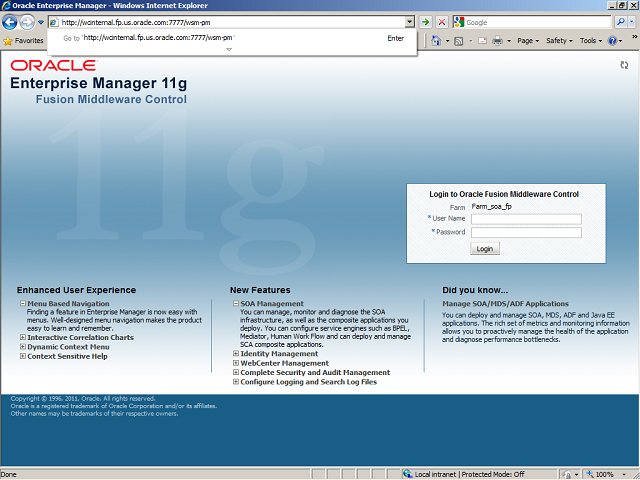
Task: Expand Context Sensitive Help
Action: point(23,356)
